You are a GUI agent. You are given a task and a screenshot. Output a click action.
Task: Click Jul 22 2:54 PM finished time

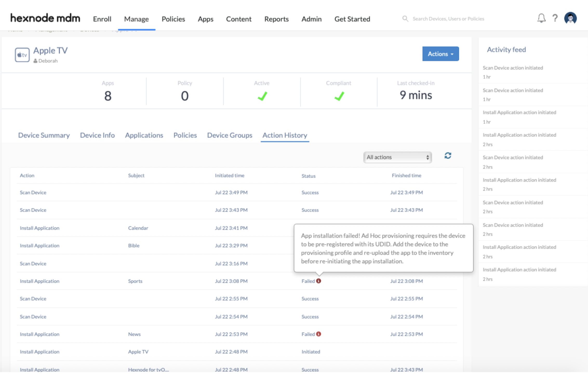(x=406, y=317)
